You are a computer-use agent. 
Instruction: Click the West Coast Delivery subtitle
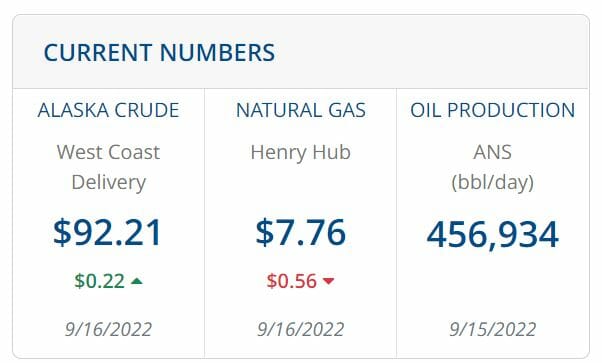pos(108,167)
